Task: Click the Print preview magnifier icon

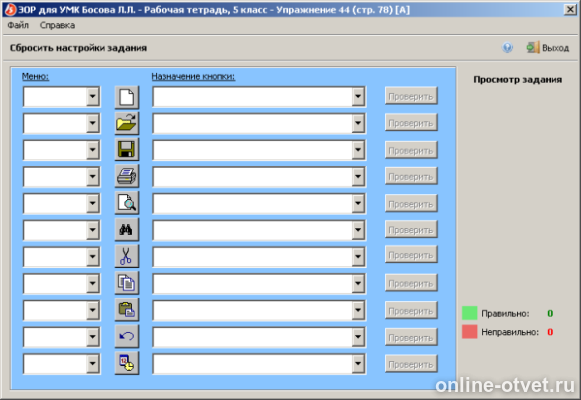Action: pyautogui.click(x=127, y=203)
